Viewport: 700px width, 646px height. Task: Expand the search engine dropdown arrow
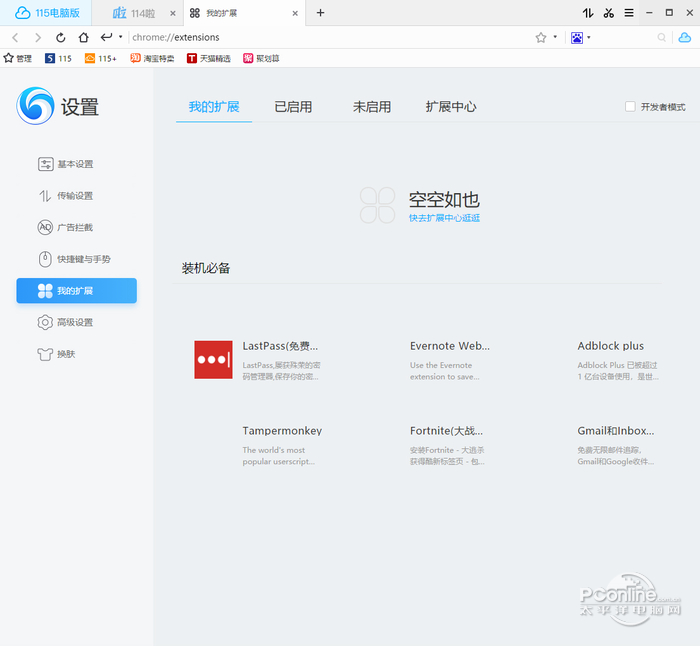click(x=589, y=37)
